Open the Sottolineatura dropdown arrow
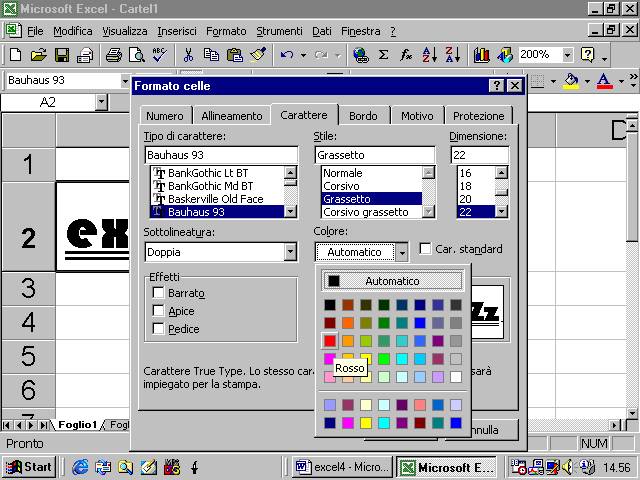The height and width of the screenshot is (480, 640). click(290, 252)
